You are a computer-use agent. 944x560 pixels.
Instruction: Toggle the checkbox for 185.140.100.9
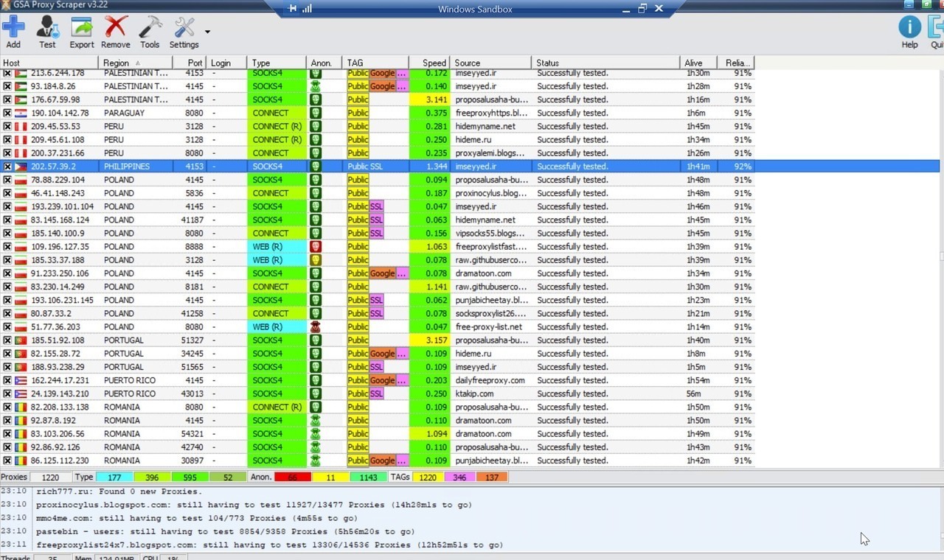[x=7, y=234]
